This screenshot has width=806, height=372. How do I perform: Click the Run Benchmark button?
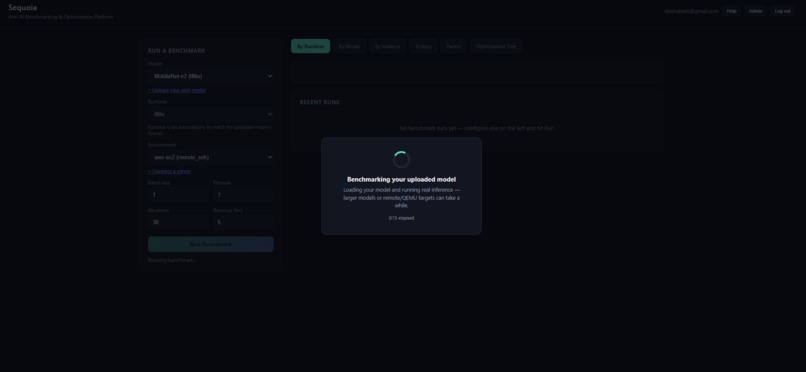[x=211, y=244]
